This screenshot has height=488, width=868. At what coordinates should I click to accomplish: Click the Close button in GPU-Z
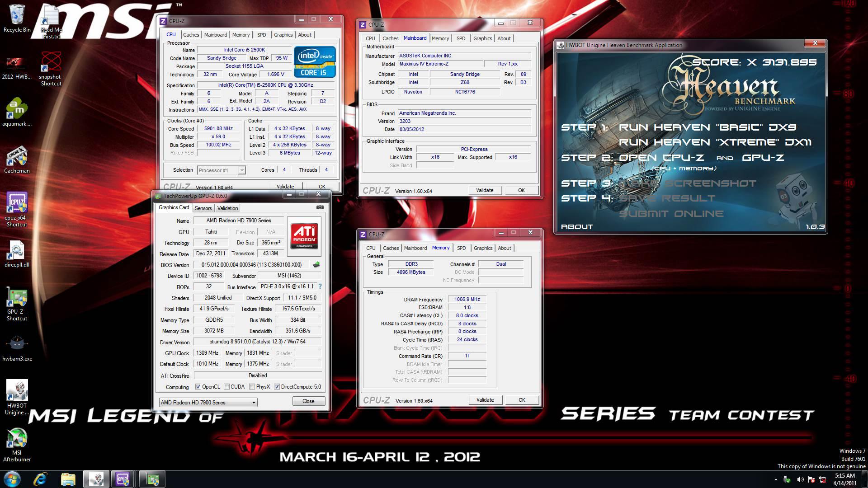click(x=308, y=401)
